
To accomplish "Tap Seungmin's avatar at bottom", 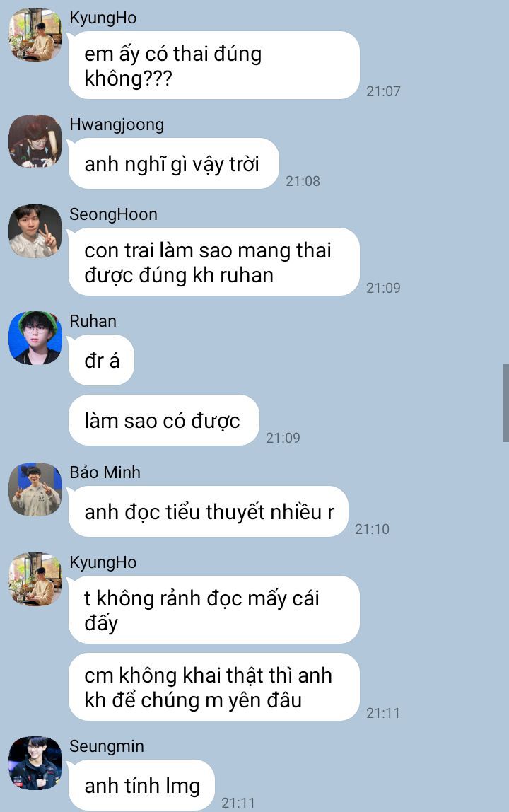I will tap(35, 762).
